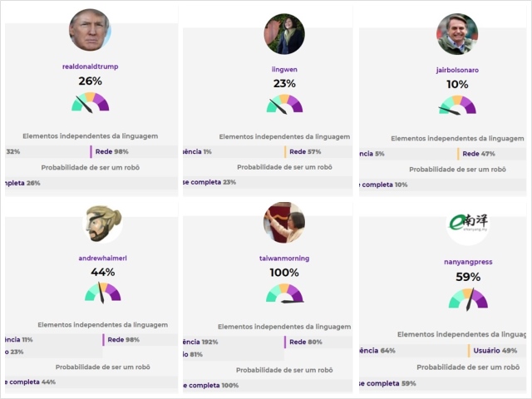Select the Rede 98% bar under realdonaldtrump
The width and height of the screenshot is (532, 399).
[x=133, y=151]
